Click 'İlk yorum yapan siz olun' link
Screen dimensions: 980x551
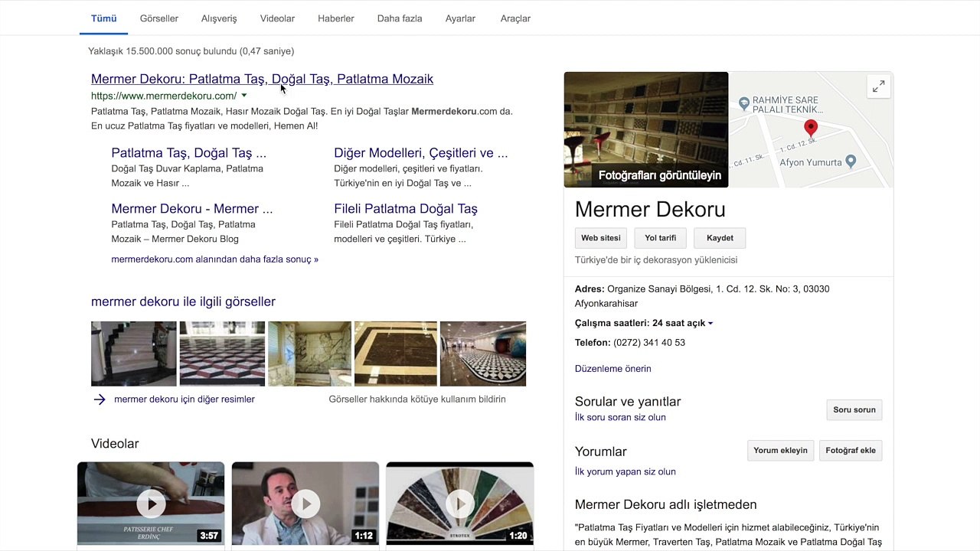(626, 471)
